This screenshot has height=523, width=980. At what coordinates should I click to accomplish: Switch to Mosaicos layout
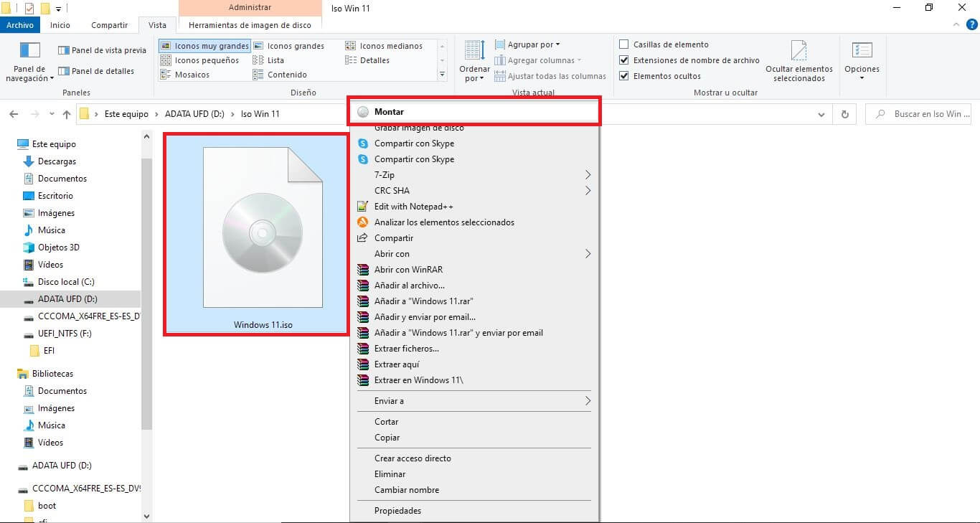pyautogui.click(x=185, y=75)
